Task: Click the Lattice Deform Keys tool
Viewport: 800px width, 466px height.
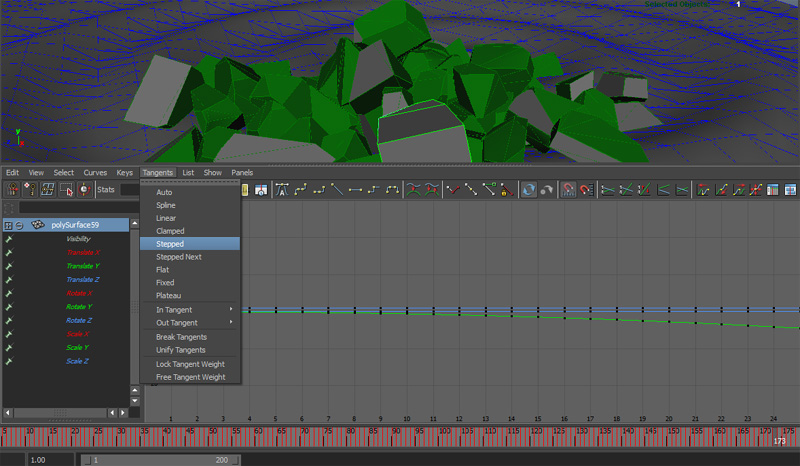Action: [47, 189]
